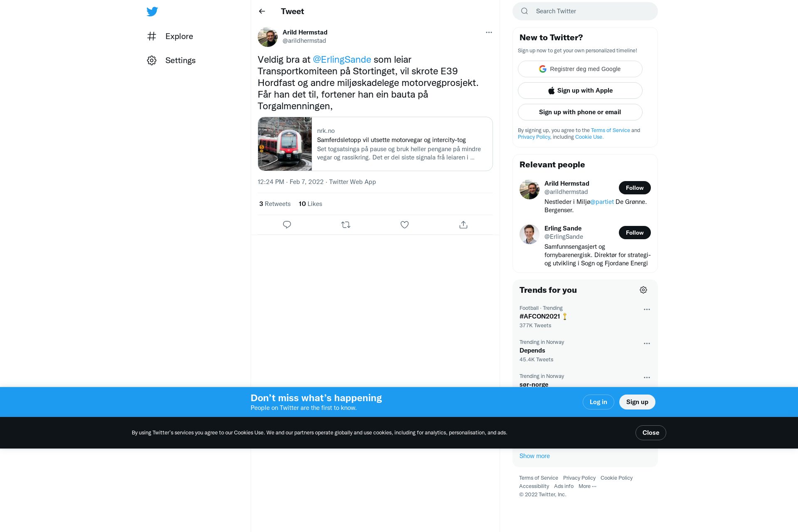Open tweet's three-dot more menu
This screenshot has height=532, width=798.
coord(489,32)
